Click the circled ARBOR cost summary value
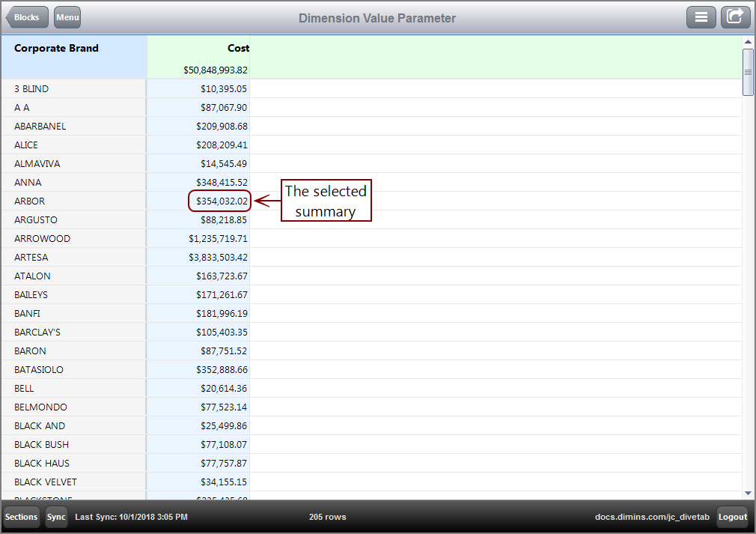The image size is (756, 534). (221, 201)
